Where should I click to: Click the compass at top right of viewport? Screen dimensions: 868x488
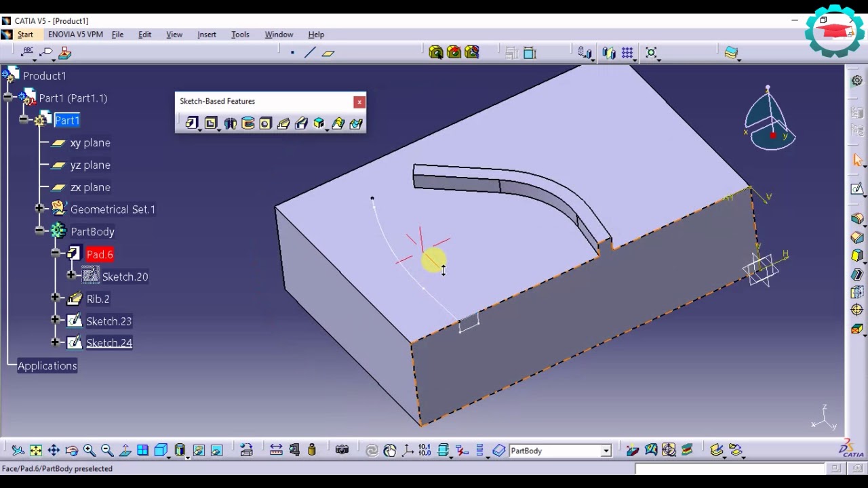(770, 119)
